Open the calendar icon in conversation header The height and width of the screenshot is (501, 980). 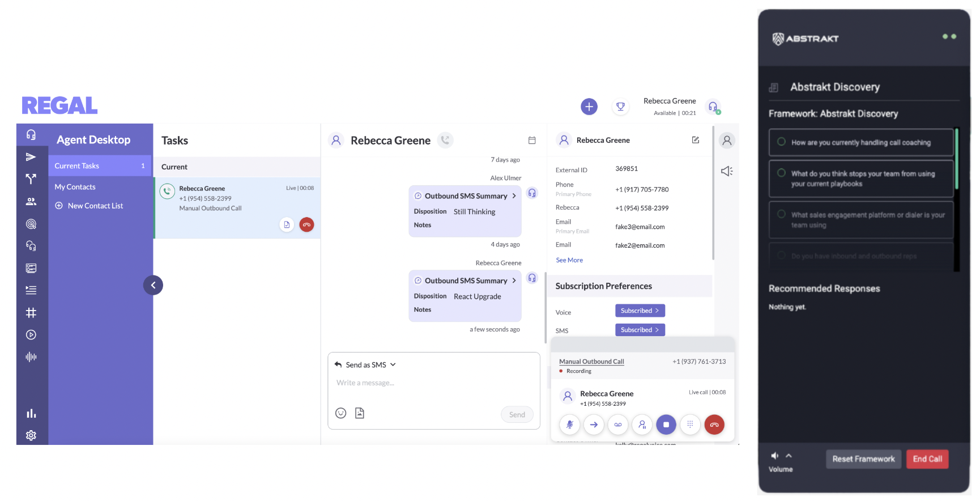[532, 140]
